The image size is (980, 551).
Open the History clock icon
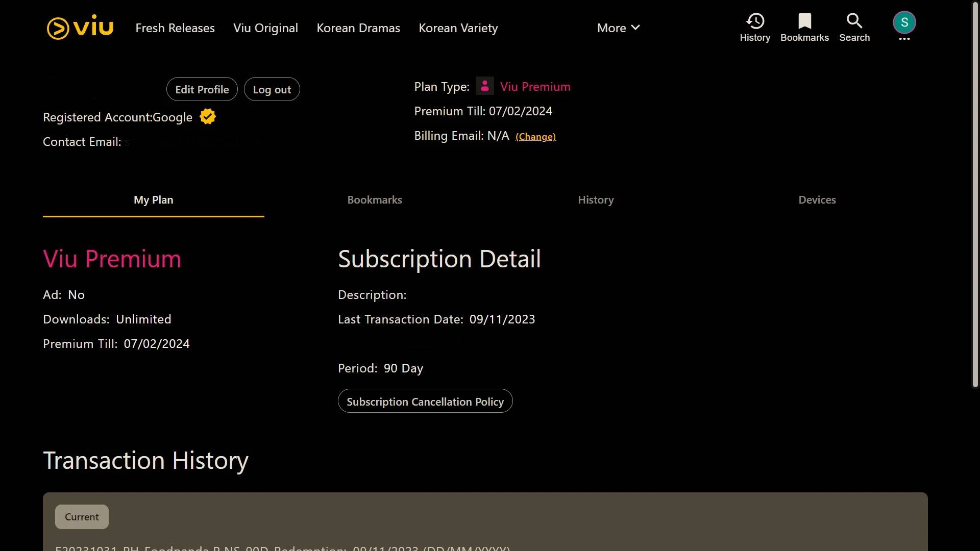(755, 21)
